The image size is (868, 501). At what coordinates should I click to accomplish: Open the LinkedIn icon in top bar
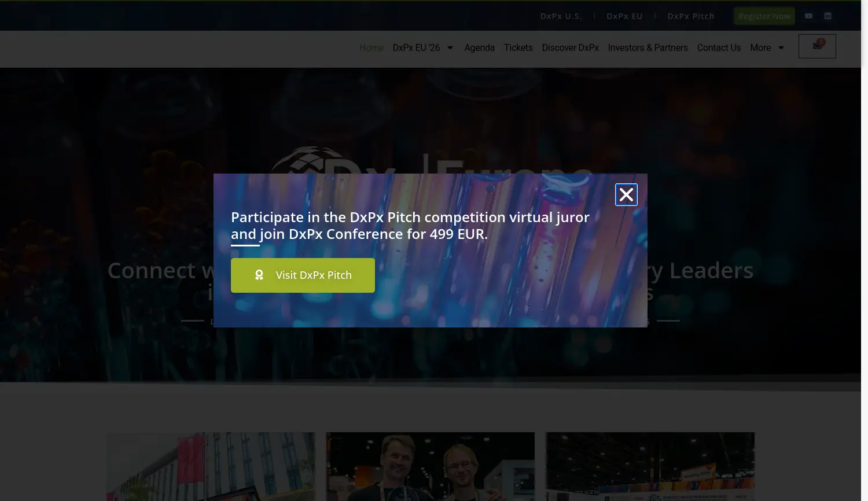pyautogui.click(x=828, y=16)
